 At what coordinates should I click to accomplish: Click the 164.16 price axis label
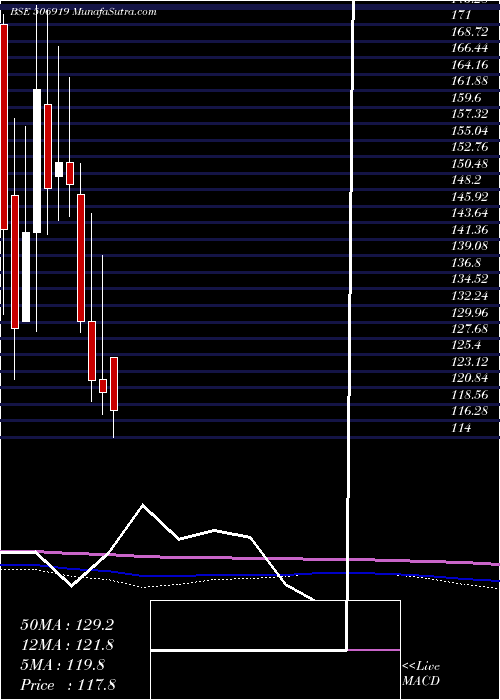coord(470,65)
